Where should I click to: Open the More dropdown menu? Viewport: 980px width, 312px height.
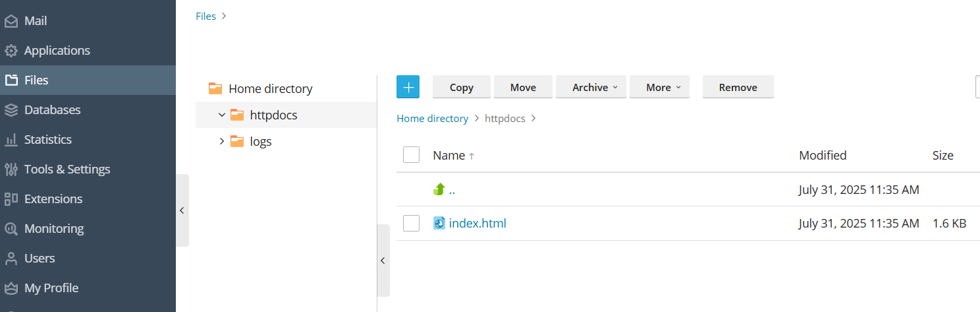659,87
